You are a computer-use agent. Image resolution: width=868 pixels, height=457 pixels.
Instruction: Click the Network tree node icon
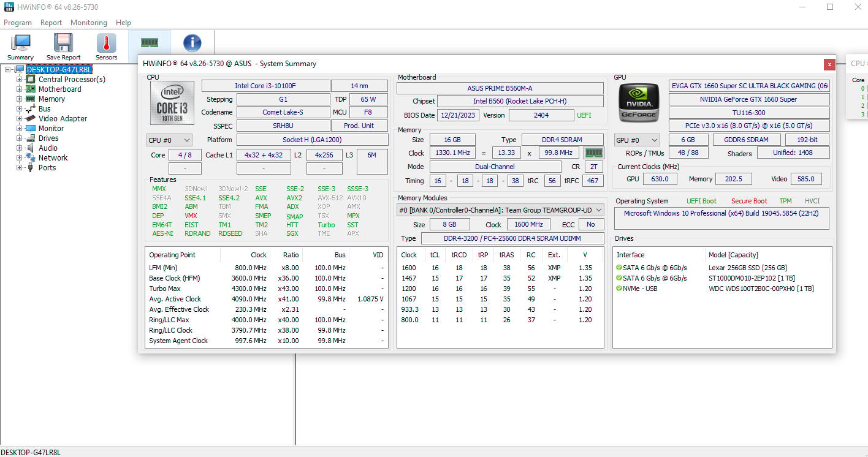pyautogui.click(x=31, y=157)
